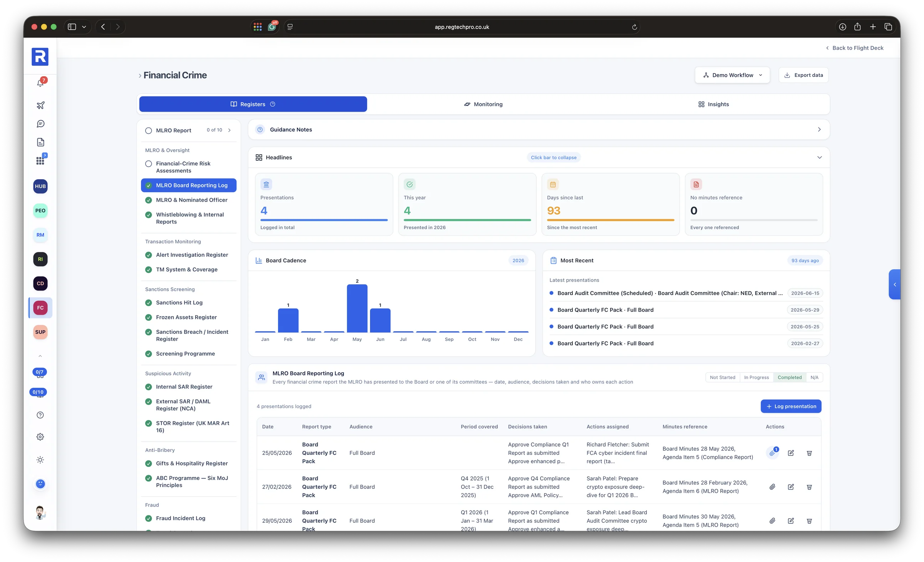Click Export data button
Image resolution: width=924 pixels, height=562 pixels.
tap(803, 75)
